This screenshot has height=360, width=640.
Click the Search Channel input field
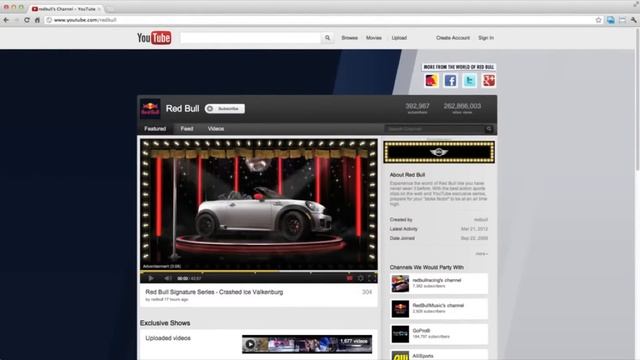(434, 129)
